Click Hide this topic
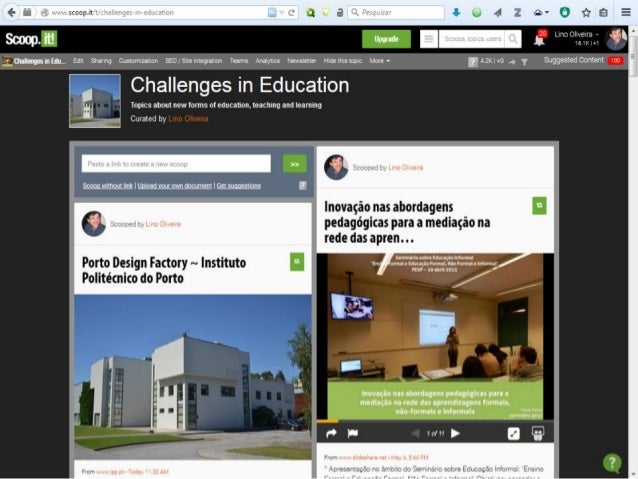Screen dimensions: 638x479 [x=343, y=61]
